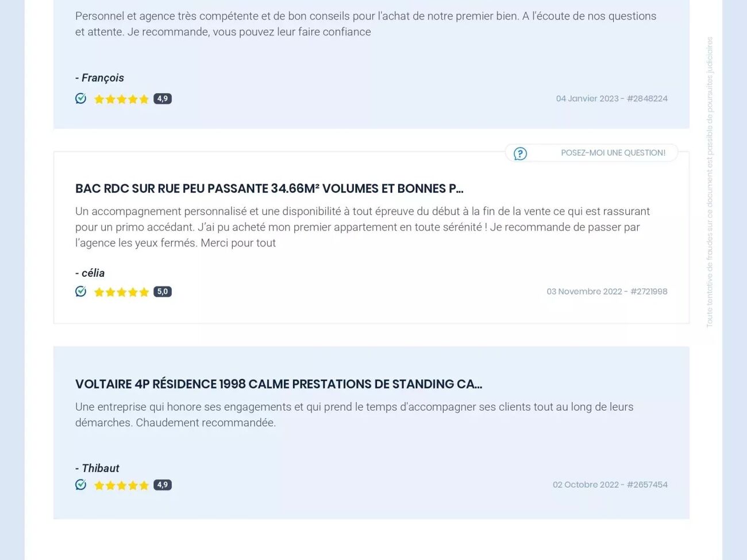This screenshot has height=560, width=747.
Task: Click verified checkmark icon on Thibaut's review
Action: point(81,485)
